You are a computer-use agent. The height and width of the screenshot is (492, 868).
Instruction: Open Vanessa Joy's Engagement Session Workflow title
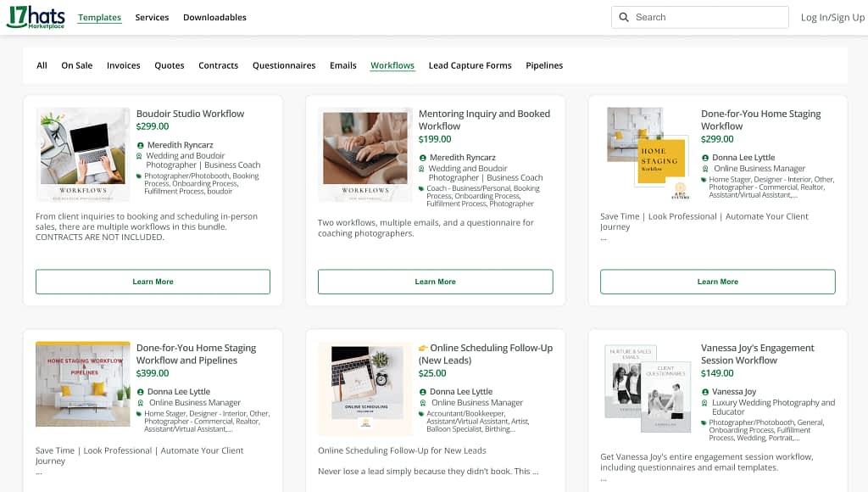(757, 354)
